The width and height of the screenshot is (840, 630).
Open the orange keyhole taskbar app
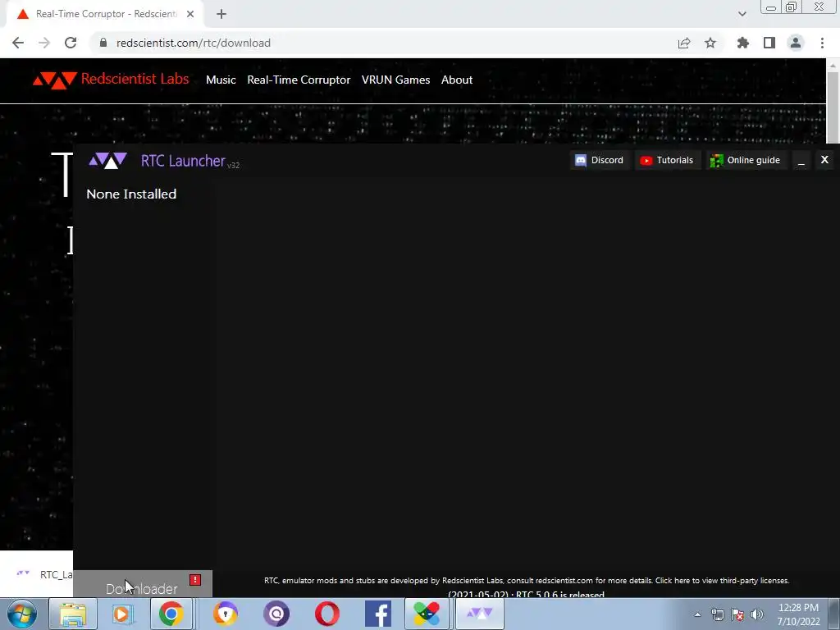pos(225,614)
